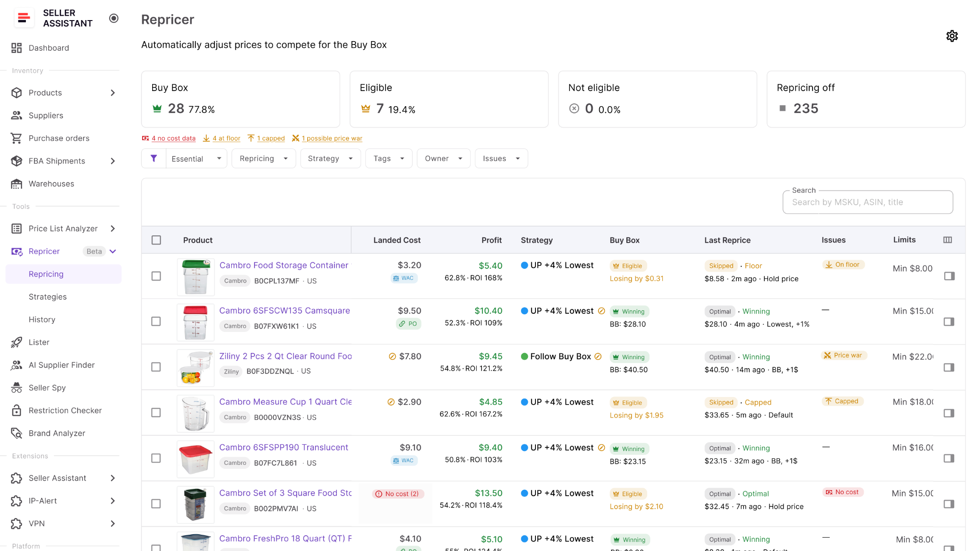Click the WAC badge on Cambro Food Storage Container
The width and height of the screenshot is (980, 551).
[x=403, y=278]
